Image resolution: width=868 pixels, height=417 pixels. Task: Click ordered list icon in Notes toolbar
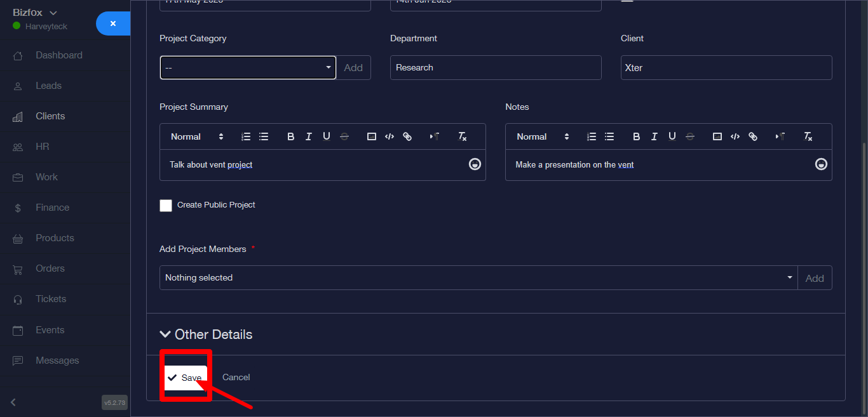(591, 136)
